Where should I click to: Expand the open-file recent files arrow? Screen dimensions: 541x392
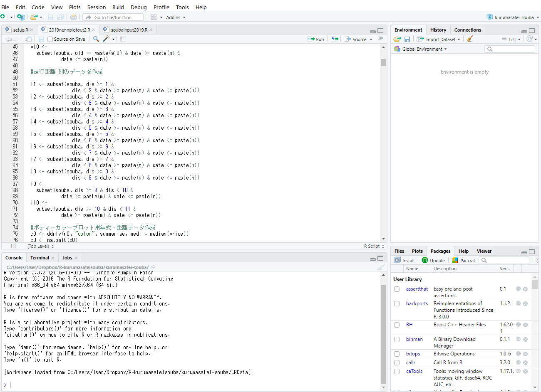(x=41, y=17)
